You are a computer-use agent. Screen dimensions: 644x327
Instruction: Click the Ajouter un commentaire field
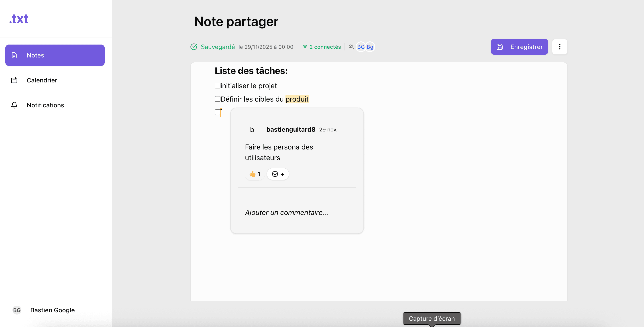tap(287, 212)
